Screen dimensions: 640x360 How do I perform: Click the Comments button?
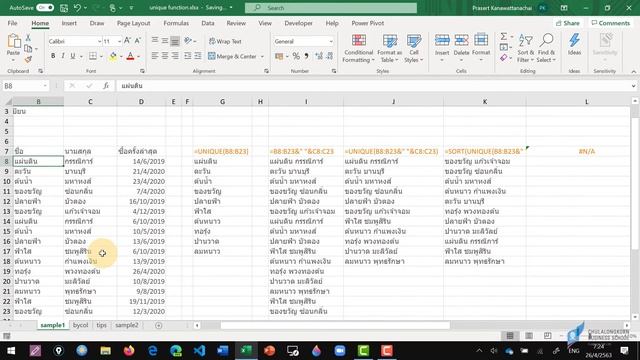610,23
